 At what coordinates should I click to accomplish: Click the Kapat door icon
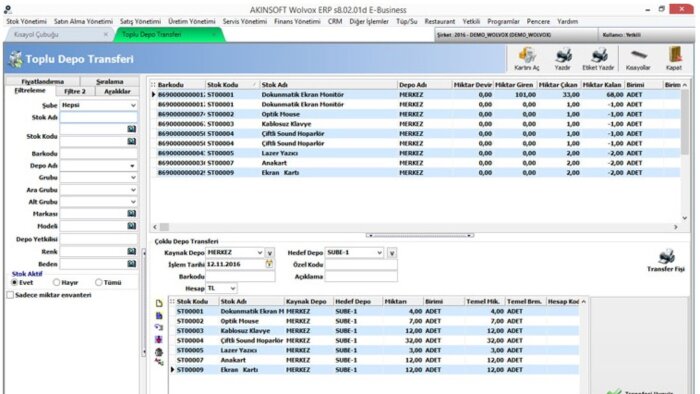point(675,55)
